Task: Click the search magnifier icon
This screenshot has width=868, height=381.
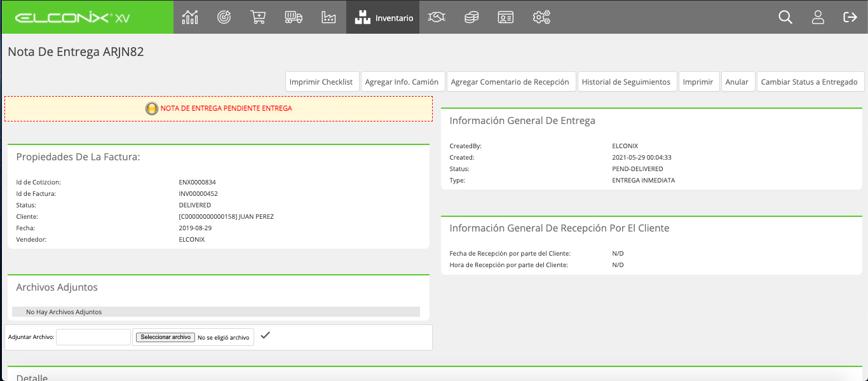Action: click(785, 17)
